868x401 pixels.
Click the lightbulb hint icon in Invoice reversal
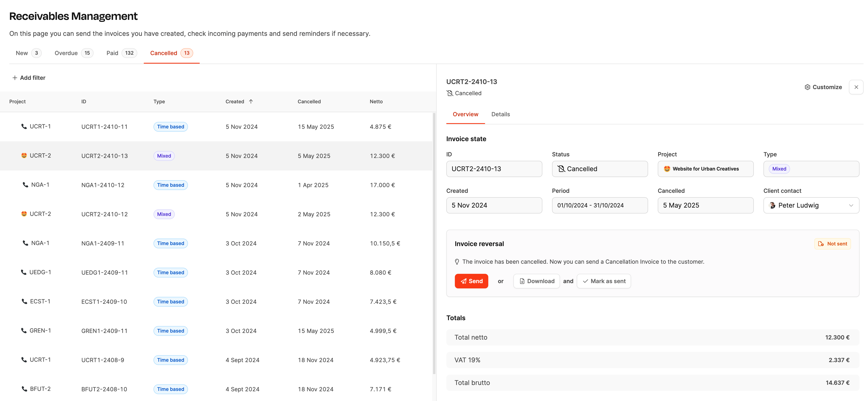457,262
